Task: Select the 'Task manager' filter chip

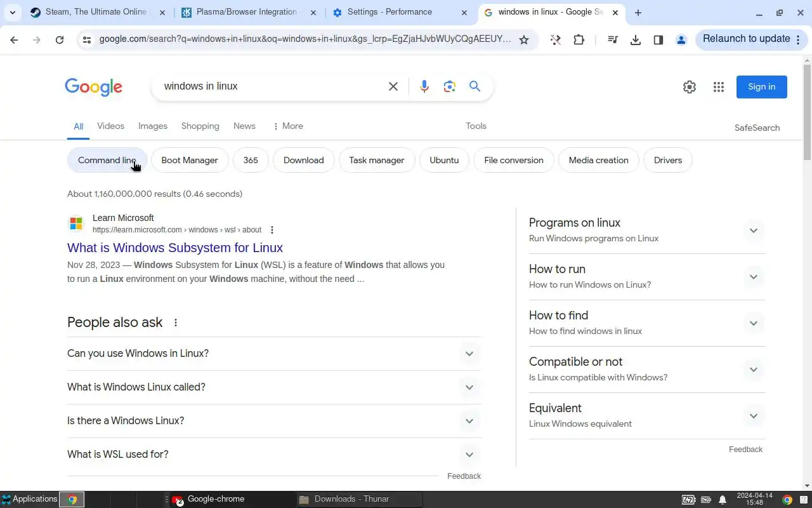Action: [x=377, y=160]
